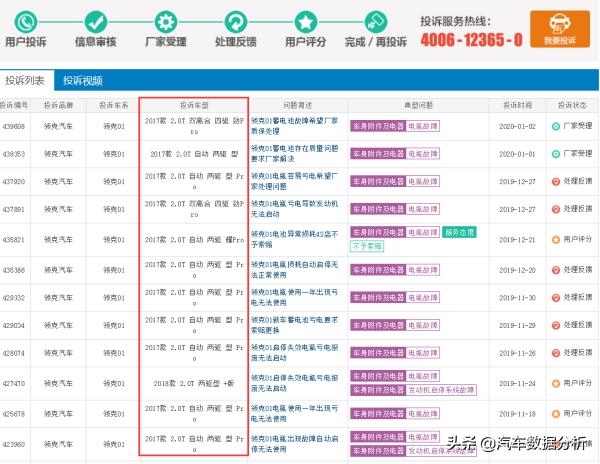Click the 完成/再投诉 step icon
The image size is (600, 464).
coord(376,22)
